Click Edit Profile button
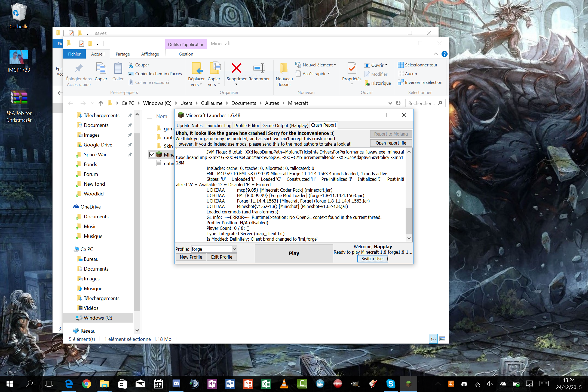The height and width of the screenshot is (392, 588). [222, 257]
